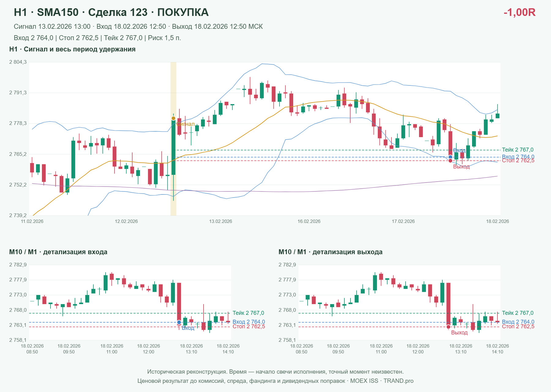Click the orange Сигнал marker dot on H1 chart

174,118
